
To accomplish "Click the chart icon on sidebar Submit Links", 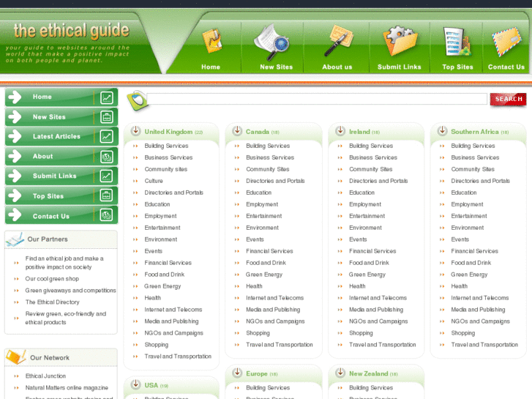I will click(107, 176).
